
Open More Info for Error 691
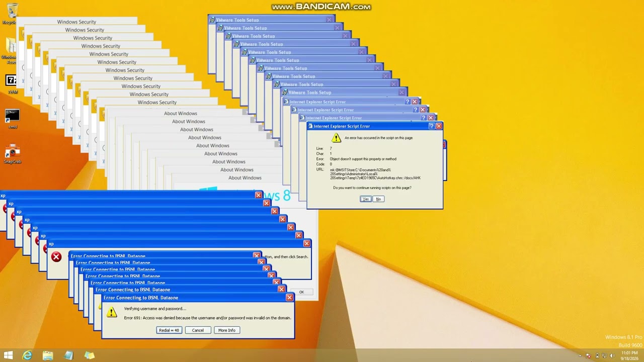[227, 330]
